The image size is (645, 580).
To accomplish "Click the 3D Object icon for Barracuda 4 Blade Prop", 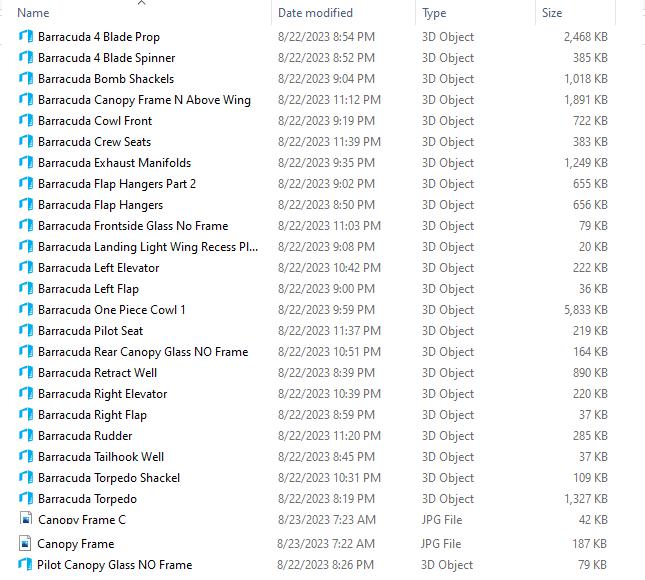I will coord(26,37).
